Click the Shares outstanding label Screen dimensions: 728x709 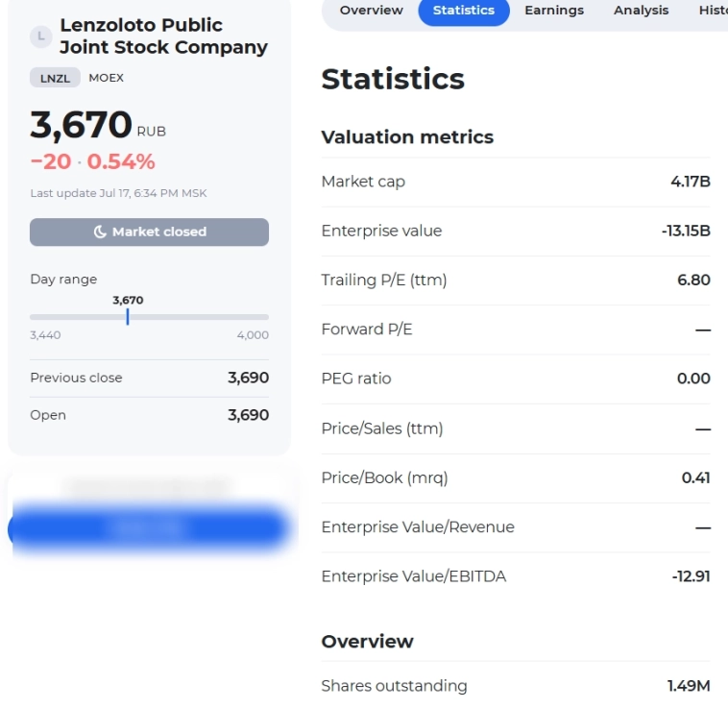click(394, 686)
